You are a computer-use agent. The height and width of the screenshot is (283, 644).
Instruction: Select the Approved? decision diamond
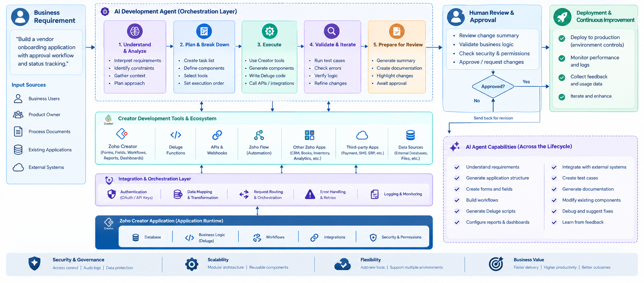[x=493, y=86]
